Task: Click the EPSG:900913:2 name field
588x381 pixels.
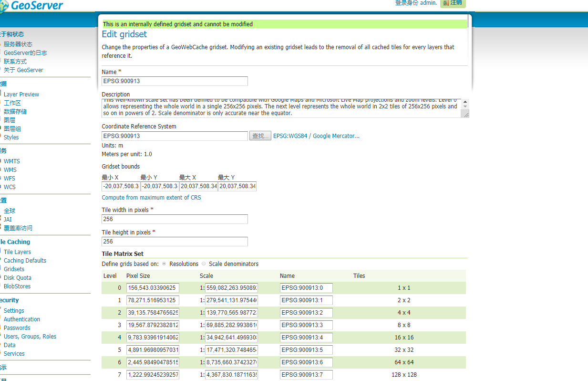Action: [306, 313]
